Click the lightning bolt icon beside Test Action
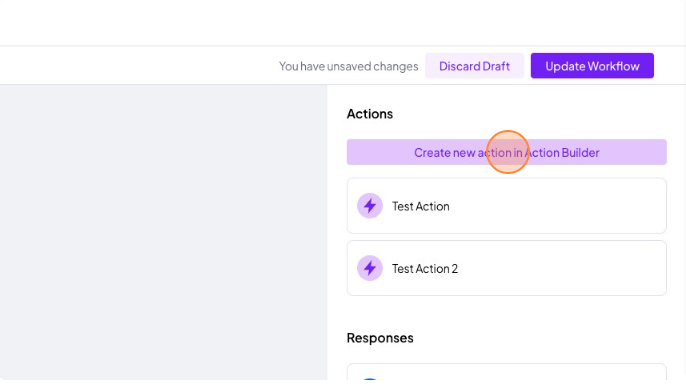The height and width of the screenshot is (385, 686). click(370, 206)
